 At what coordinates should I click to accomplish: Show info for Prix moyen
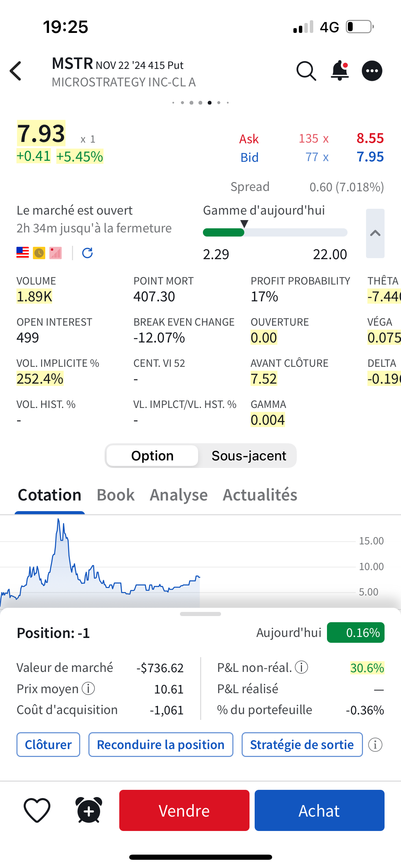point(88,688)
